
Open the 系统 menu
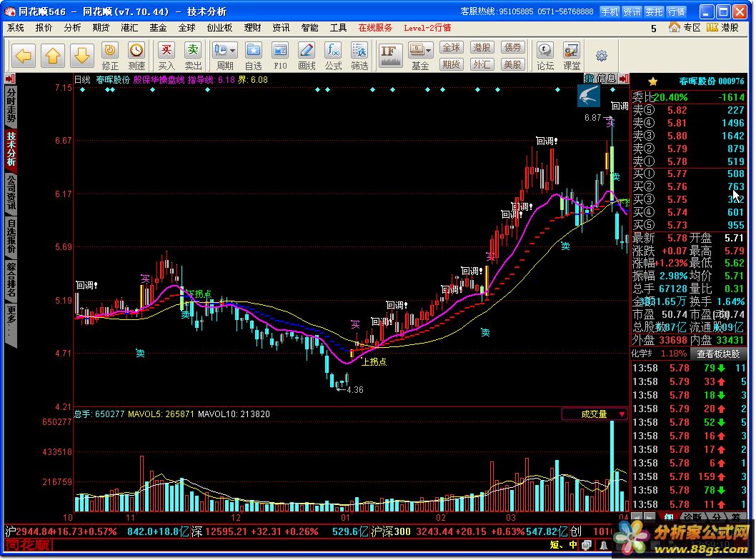(x=16, y=28)
